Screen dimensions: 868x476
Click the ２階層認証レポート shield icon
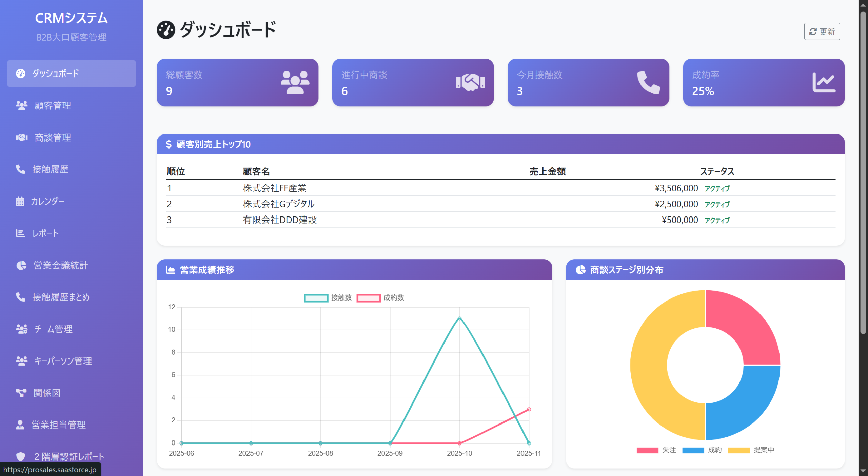[21, 457]
